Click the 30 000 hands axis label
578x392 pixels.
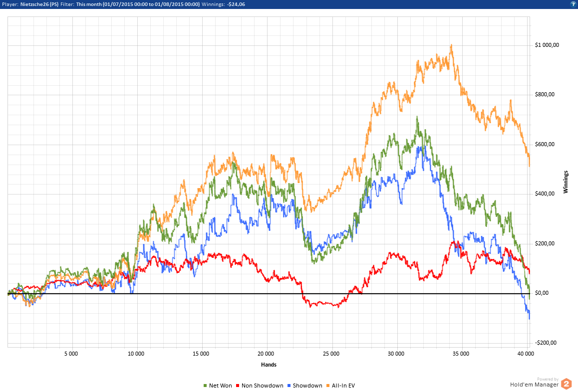(x=396, y=354)
